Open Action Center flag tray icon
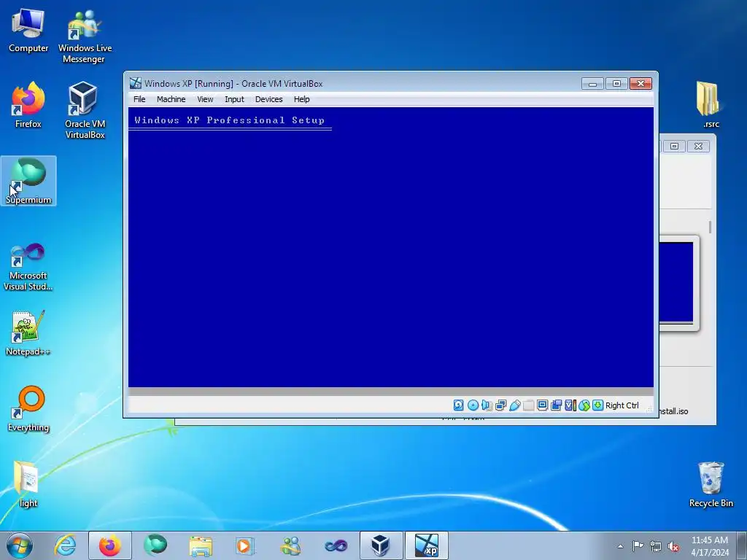The height and width of the screenshot is (560, 747). [638, 546]
